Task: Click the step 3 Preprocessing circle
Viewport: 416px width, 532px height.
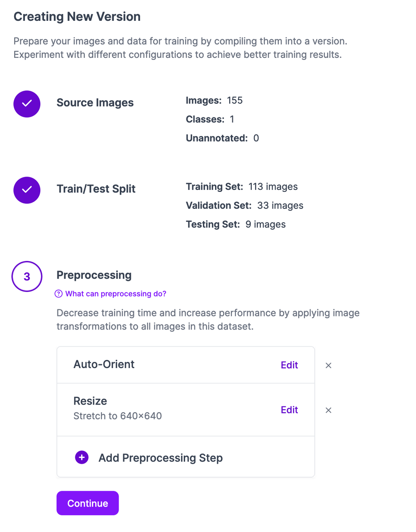Action: click(x=27, y=276)
